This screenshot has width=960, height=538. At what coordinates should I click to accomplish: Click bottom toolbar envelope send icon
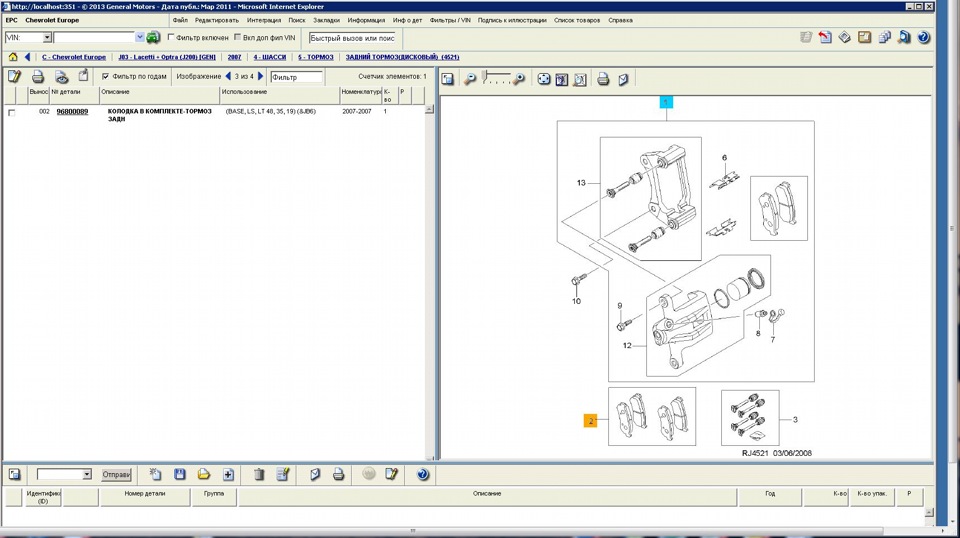(x=315, y=474)
